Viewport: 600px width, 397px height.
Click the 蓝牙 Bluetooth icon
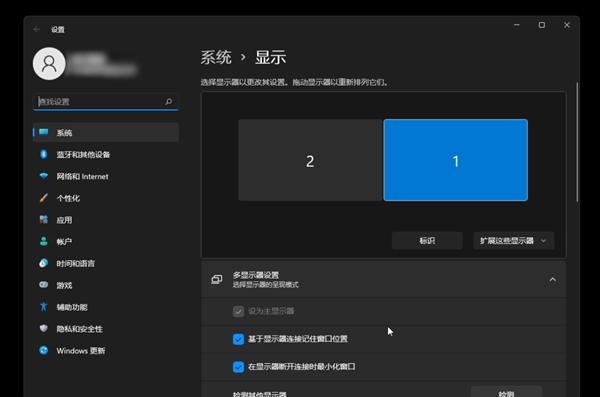point(44,154)
